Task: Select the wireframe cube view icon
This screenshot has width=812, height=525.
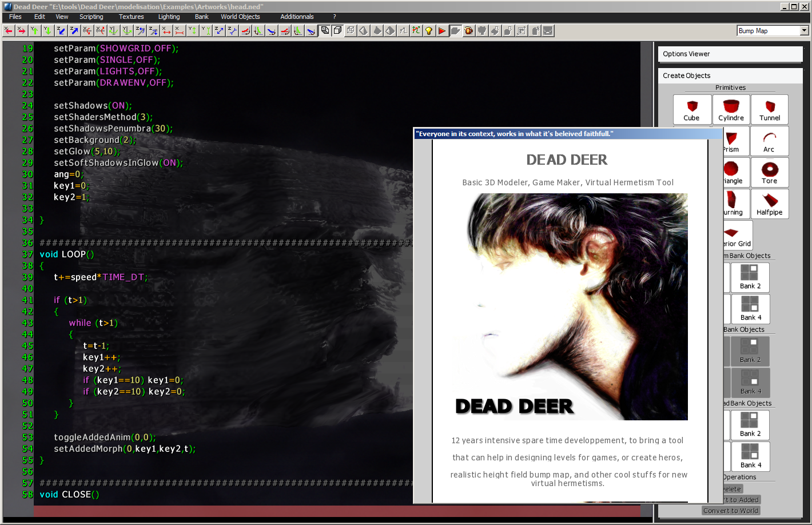Action: pos(351,31)
